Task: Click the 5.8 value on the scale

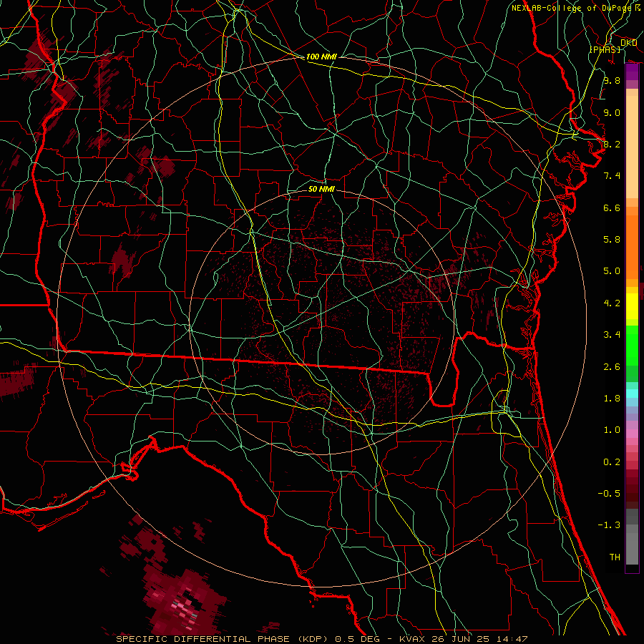Action: click(x=612, y=240)
